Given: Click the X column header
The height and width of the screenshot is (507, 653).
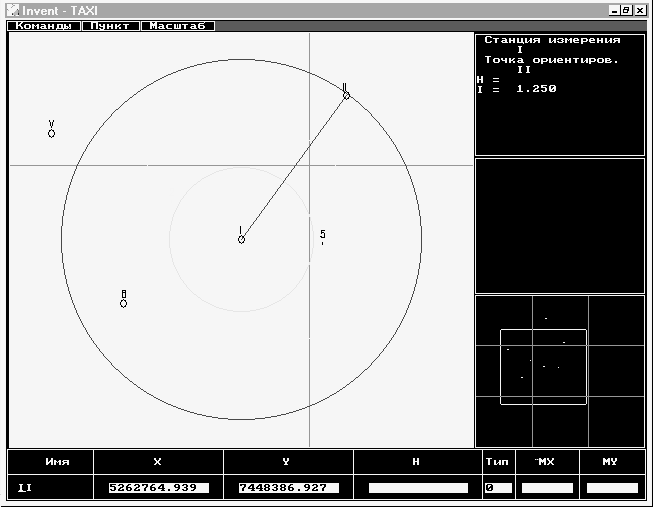Looking at the screenshot, I should pos(157,462).
